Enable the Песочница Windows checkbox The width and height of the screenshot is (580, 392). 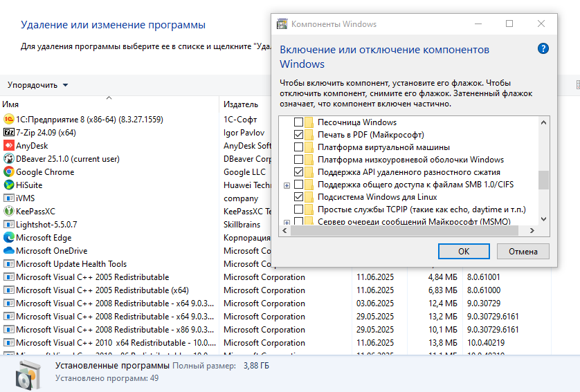(298, 122)
